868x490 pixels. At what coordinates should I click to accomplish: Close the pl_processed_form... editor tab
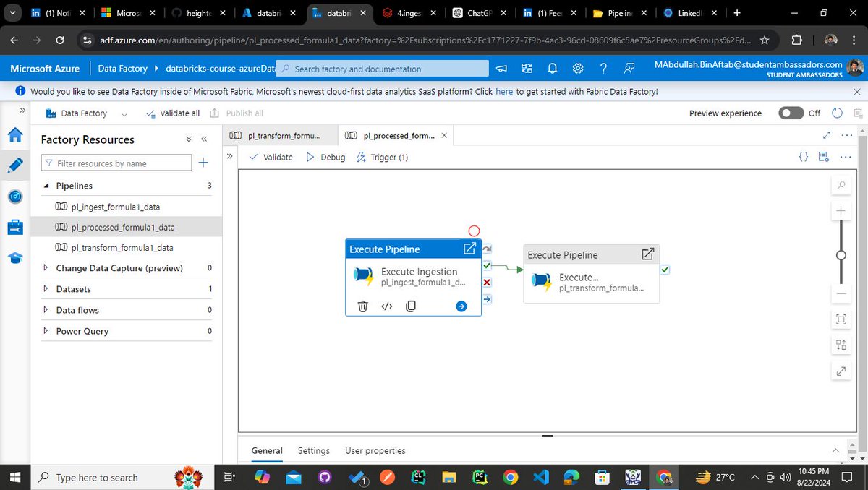[x=444, y=135]
